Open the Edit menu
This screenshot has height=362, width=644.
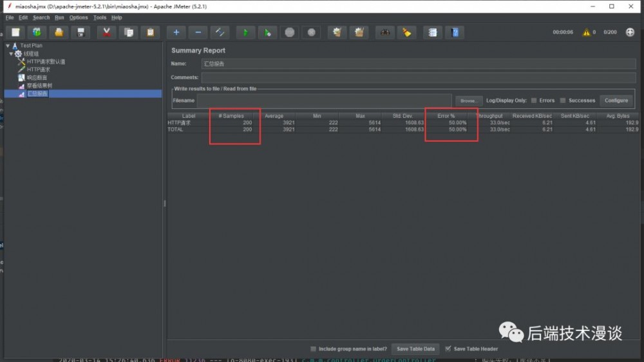pos(23,17)
